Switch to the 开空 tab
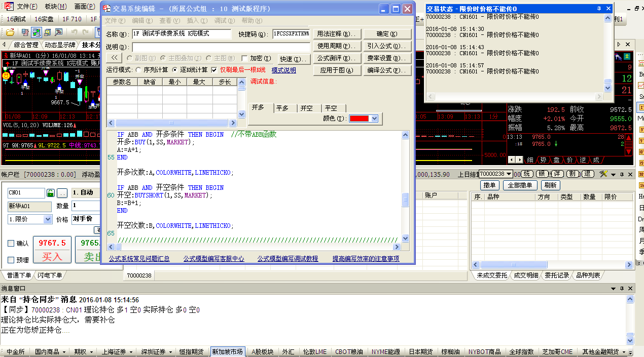Viewport: 644px width, 357px height. (x=306, y=108)
